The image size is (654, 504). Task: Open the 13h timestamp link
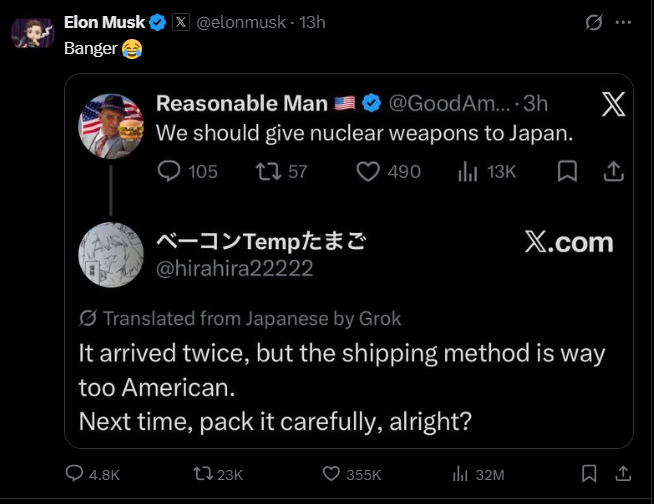313,22
